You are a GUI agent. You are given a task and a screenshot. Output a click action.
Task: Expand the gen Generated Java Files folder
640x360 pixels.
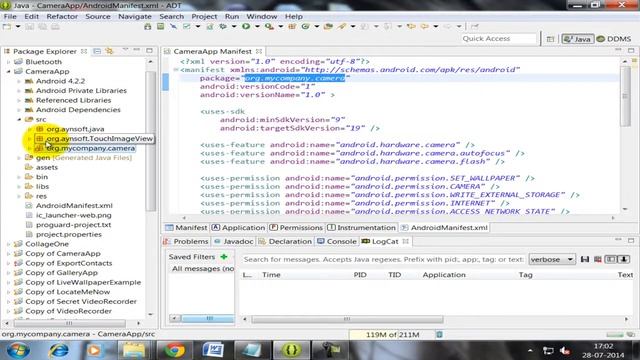(x=19, y=158)
